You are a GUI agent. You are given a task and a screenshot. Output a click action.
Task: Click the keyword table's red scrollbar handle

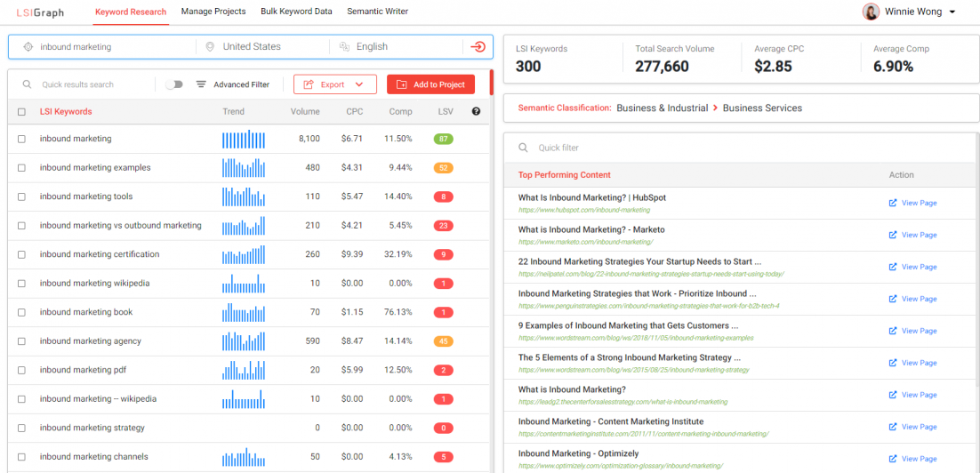coord(492,83)
